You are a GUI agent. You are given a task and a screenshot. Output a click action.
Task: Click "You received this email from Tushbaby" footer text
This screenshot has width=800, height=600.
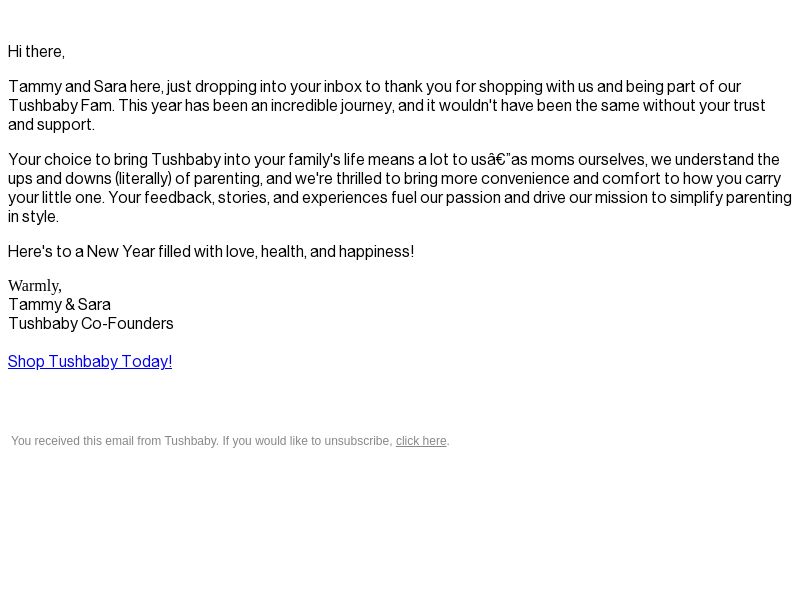click(x=114, y=441)
